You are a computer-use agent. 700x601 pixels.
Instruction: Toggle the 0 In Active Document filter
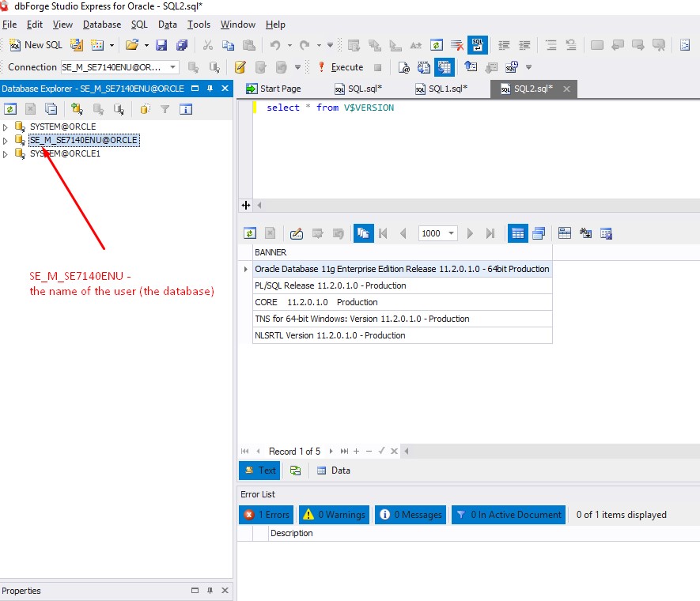pos(509,515)
